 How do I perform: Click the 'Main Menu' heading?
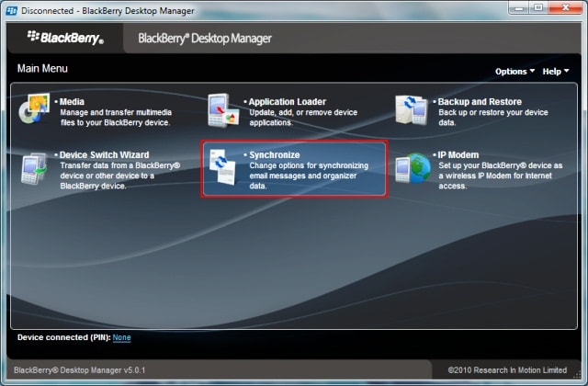click(x=42, y=68)
